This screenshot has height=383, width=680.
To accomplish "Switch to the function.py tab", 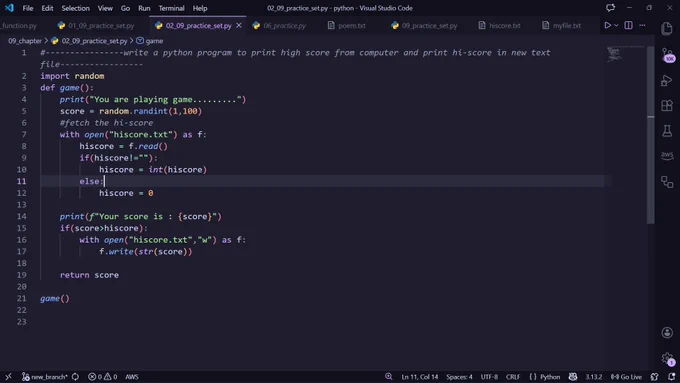I will [19, 26].
